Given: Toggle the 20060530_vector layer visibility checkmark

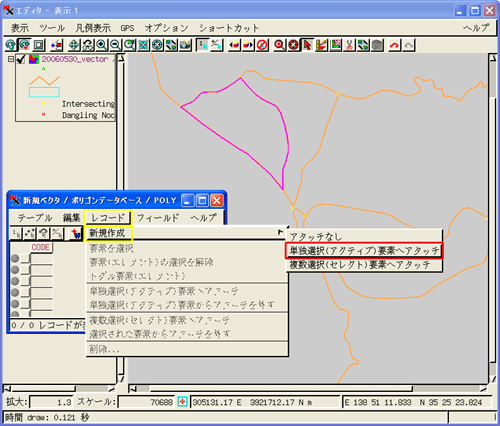Looking at the screenshot, I should [21, 60].
